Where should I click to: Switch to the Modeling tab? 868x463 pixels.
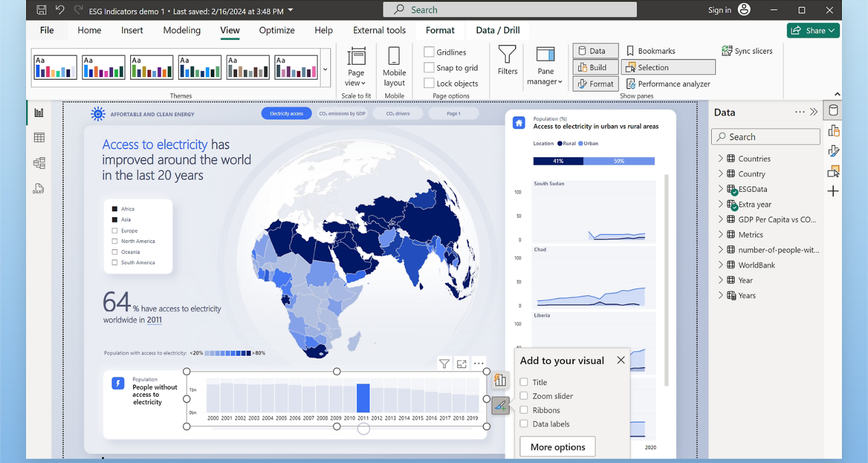182,30
